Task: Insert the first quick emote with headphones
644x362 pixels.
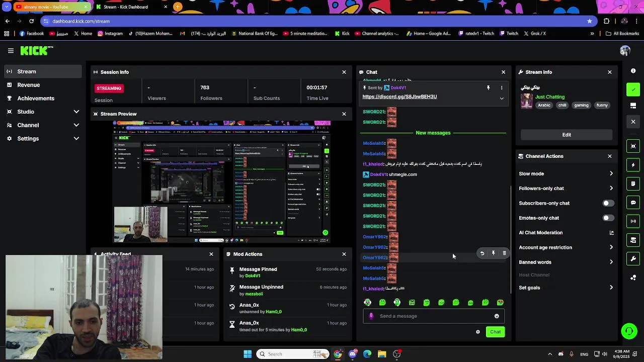Action: coord(368,302)
